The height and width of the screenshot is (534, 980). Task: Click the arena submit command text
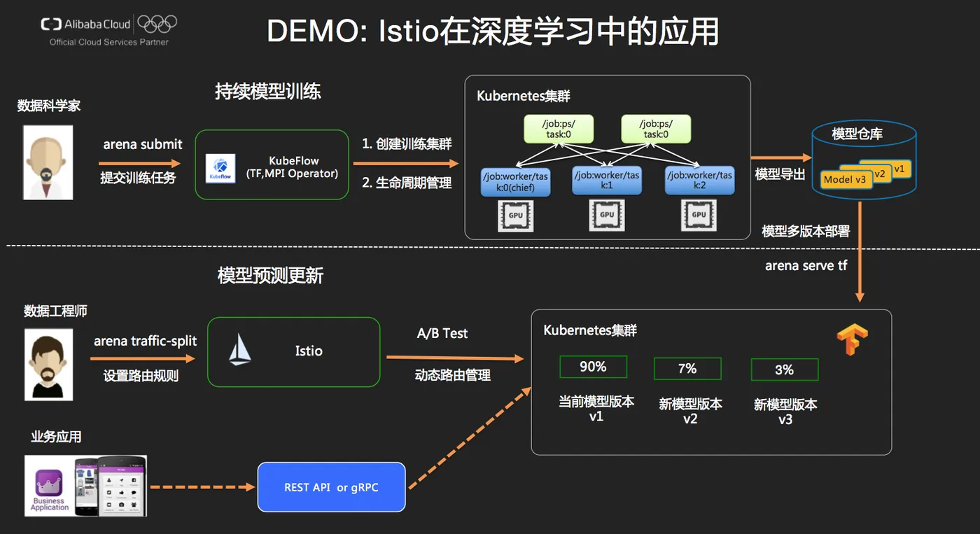(143, 144)
